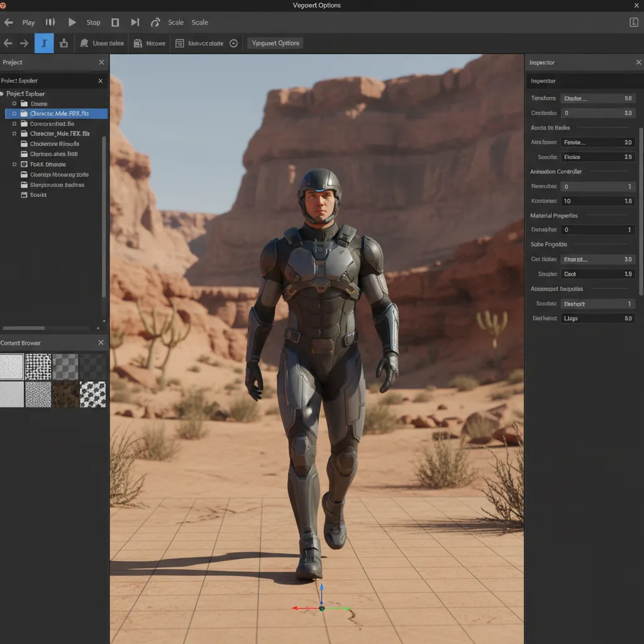Viewport: 644px width, 644px height.
Task: Click the back navigation arrow
Action: (8, 43)
